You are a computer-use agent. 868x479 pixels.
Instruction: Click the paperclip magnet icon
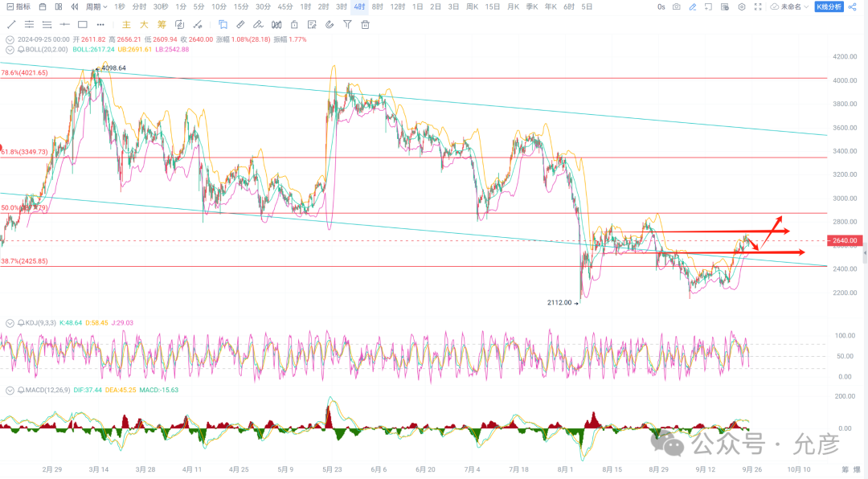(x=330, y=24)
